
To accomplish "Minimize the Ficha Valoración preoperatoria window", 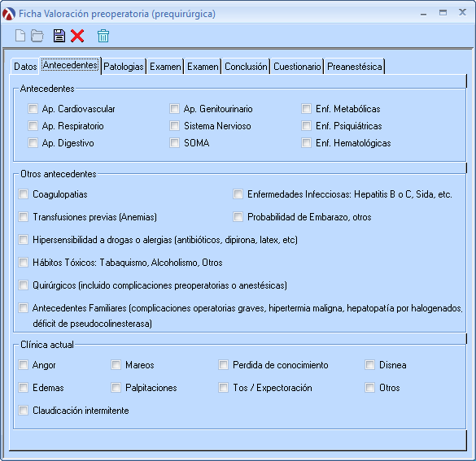I will [x=423, y=14].
